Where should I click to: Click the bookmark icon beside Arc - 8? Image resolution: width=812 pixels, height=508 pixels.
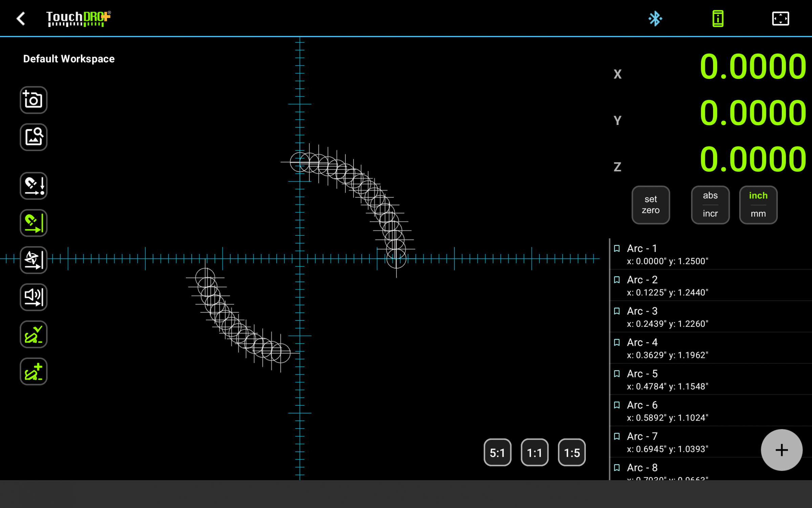617,468
